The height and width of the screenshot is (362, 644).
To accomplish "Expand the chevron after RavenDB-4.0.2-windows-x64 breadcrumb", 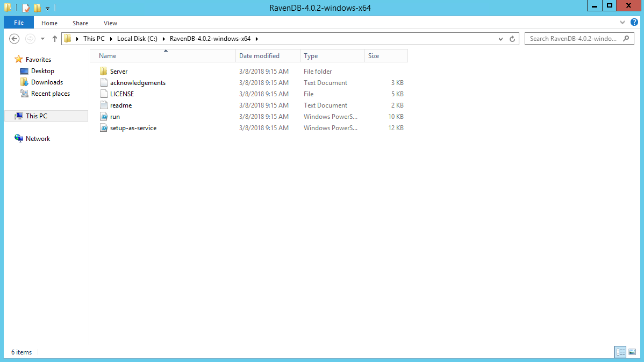I will point(257,39).
